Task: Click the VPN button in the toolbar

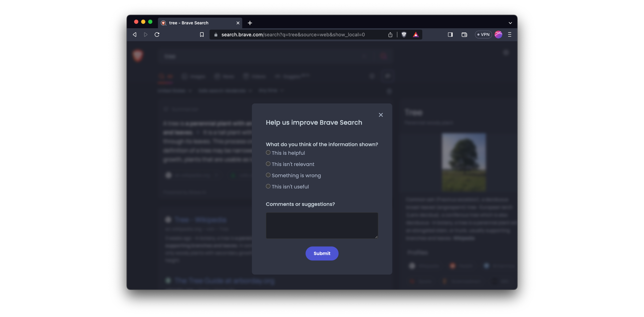Action: tap(483, 34)
